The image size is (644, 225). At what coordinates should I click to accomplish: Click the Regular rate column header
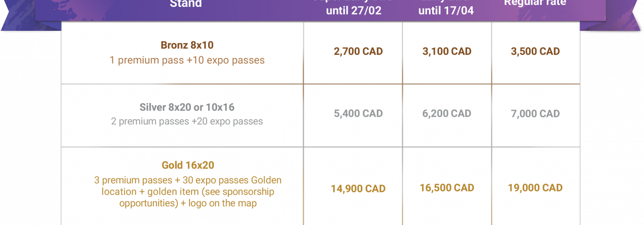pos(535,3)
